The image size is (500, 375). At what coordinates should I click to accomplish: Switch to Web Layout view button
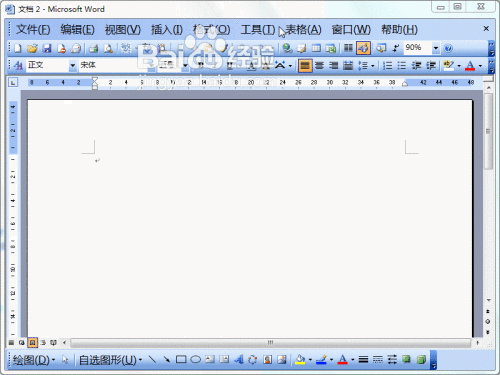[x=22, y=342]
